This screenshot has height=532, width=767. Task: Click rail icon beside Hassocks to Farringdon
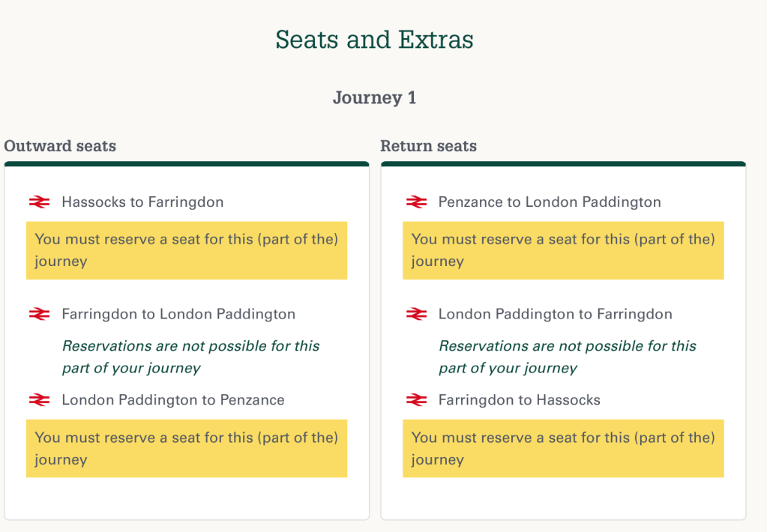39,202
